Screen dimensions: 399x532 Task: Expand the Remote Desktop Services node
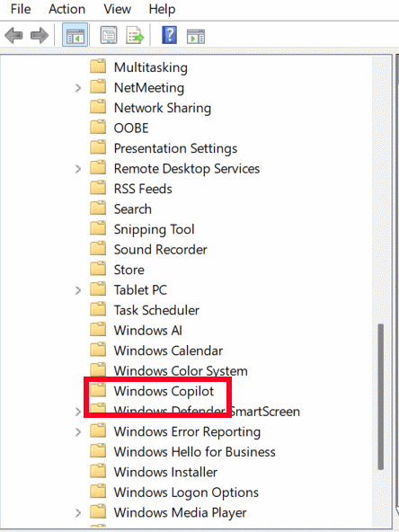78,169
